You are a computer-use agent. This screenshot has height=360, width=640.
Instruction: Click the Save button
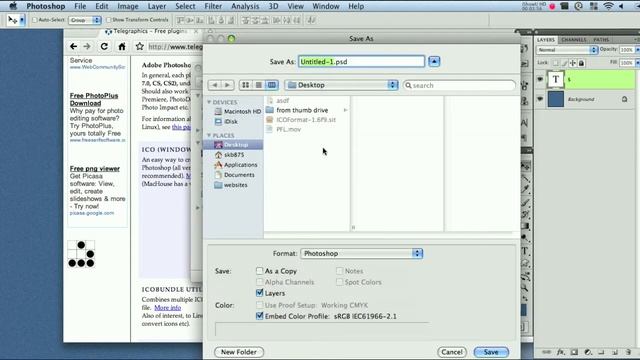tap(491, 352)
